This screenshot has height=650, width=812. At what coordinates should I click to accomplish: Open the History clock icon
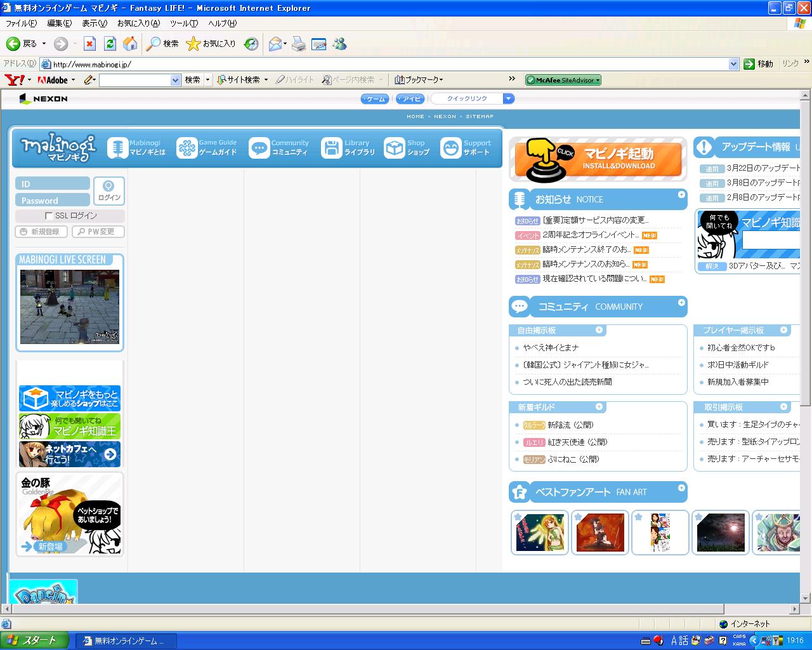pyautogui.click(x=251, y=44)
